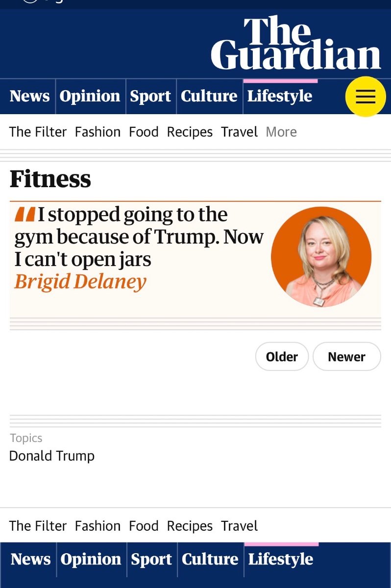Open The Filter link in top subnav
Image resolution: width=391 pixels, height=588 pixels.
38,132
